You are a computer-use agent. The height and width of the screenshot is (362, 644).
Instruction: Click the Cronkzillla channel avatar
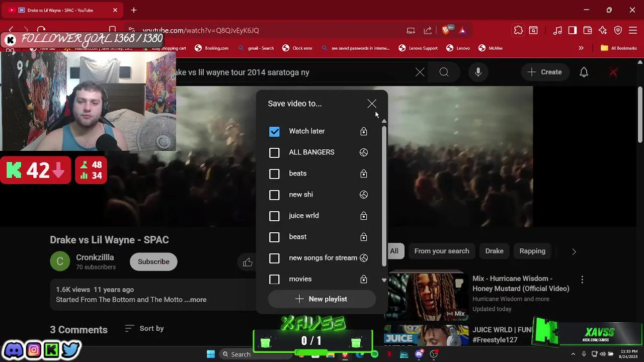click(60, 261)
